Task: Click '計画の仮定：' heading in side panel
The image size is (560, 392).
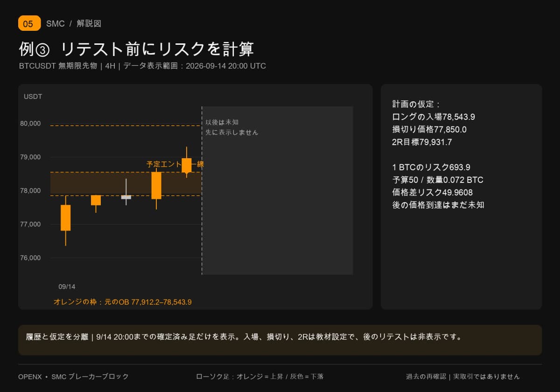Action: coord(416,105)
